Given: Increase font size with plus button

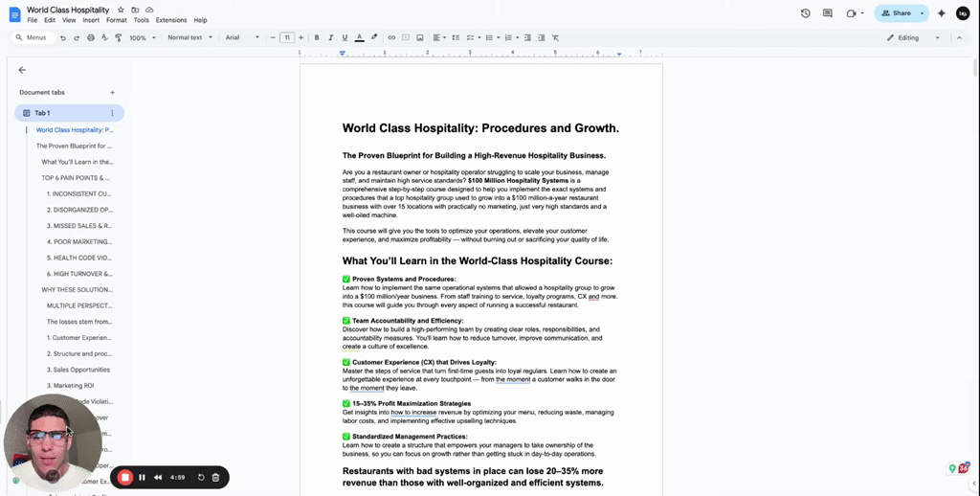Looking at the screenshot, I should pos(301,37).
